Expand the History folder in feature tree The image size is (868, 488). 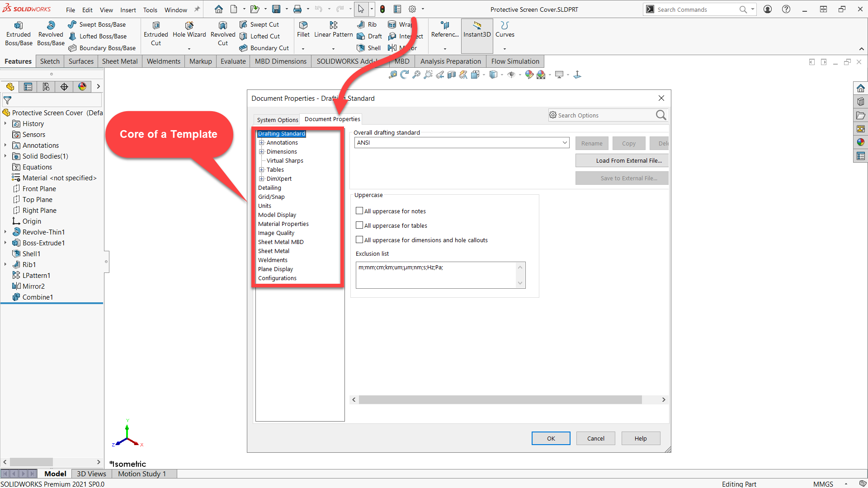point(5,123)
